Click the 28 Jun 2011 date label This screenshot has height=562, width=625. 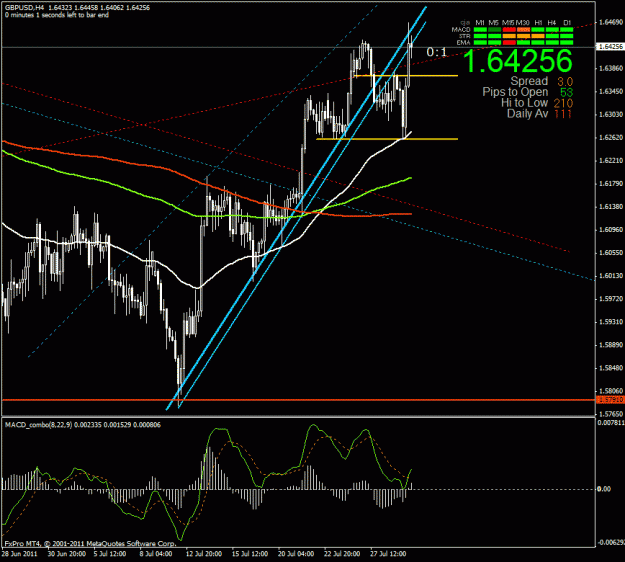19,554
